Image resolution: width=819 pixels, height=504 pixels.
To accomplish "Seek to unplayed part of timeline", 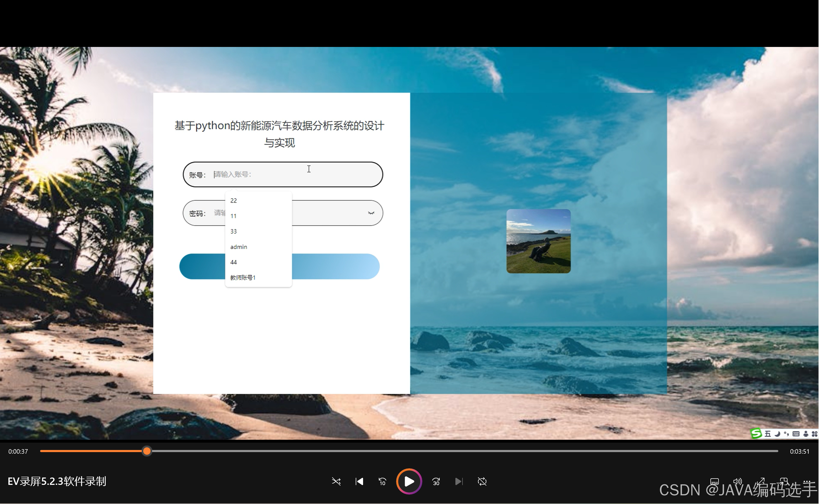I will [x=465, y=451].
